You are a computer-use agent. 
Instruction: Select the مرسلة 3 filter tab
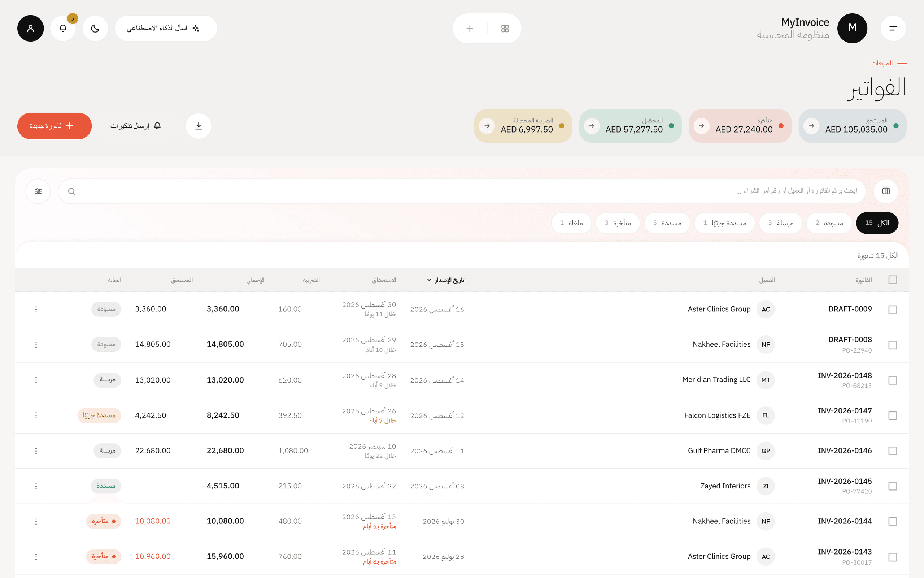tap(780, 223)
